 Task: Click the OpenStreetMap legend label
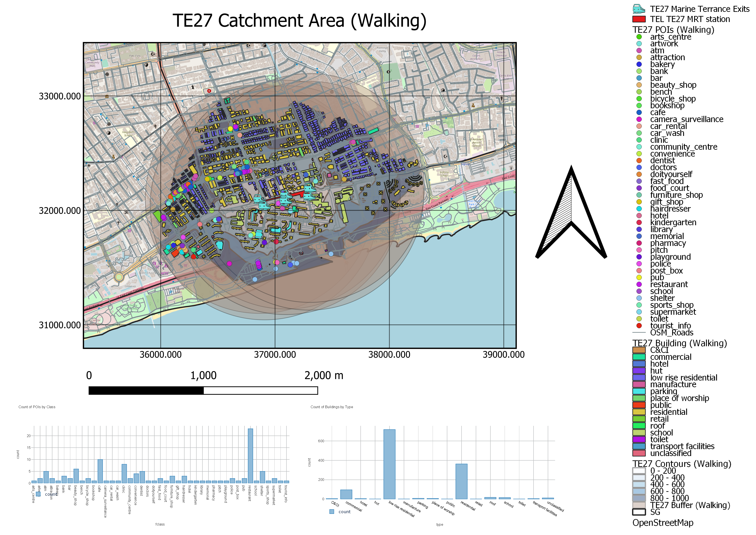click(x=662, y=523)
